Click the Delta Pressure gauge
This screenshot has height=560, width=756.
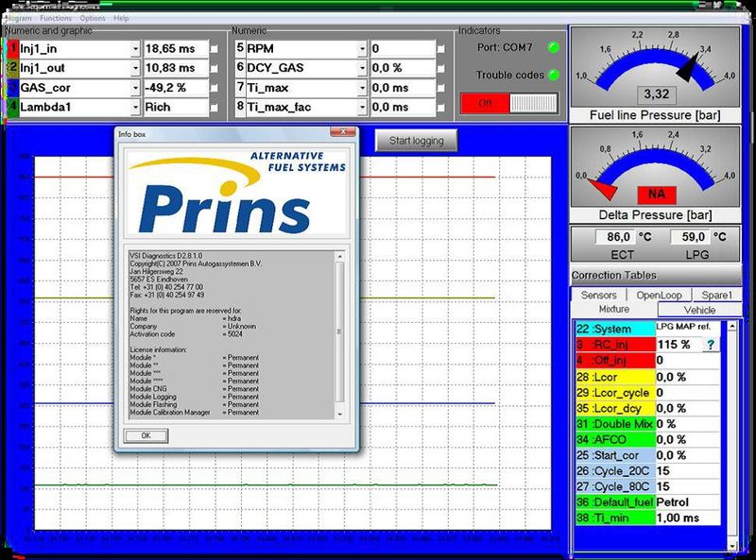(655, 167)
